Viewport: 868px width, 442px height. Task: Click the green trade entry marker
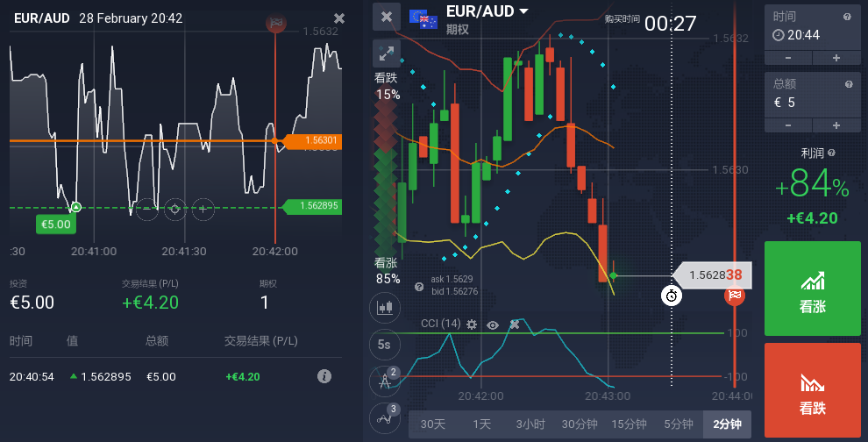75,207
